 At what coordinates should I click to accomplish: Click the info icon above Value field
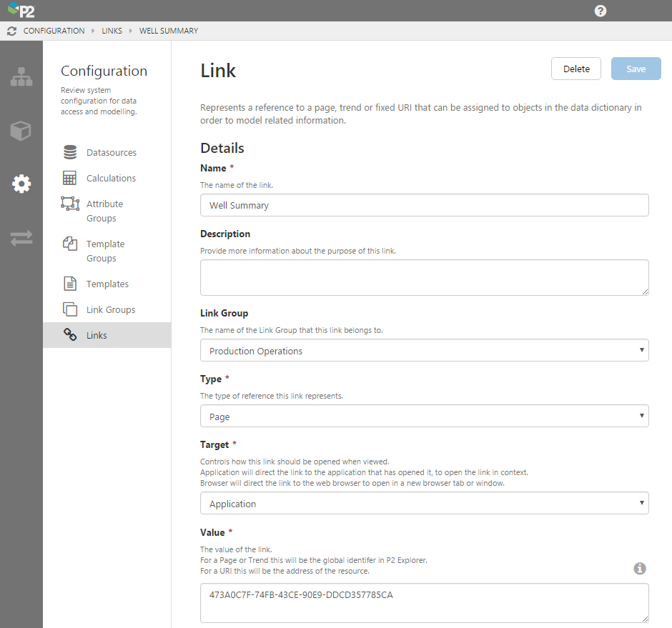pyautogui.click(x=640, y=569)
